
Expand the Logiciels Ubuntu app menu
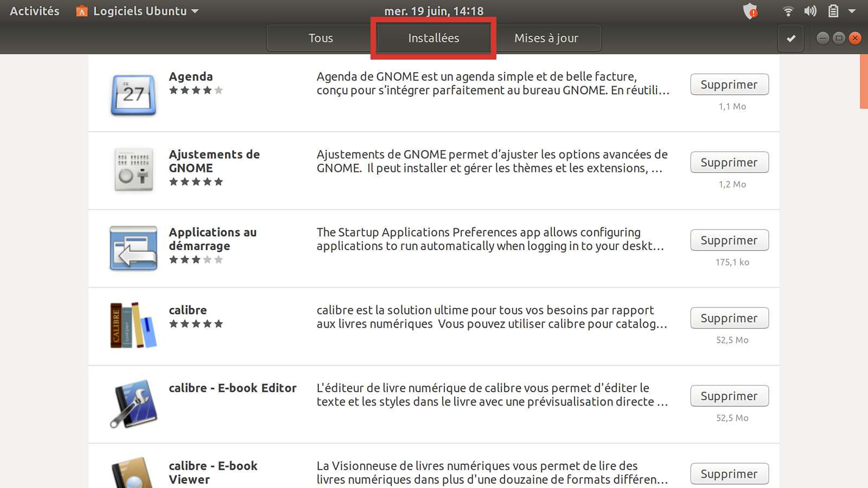(137, 11)
